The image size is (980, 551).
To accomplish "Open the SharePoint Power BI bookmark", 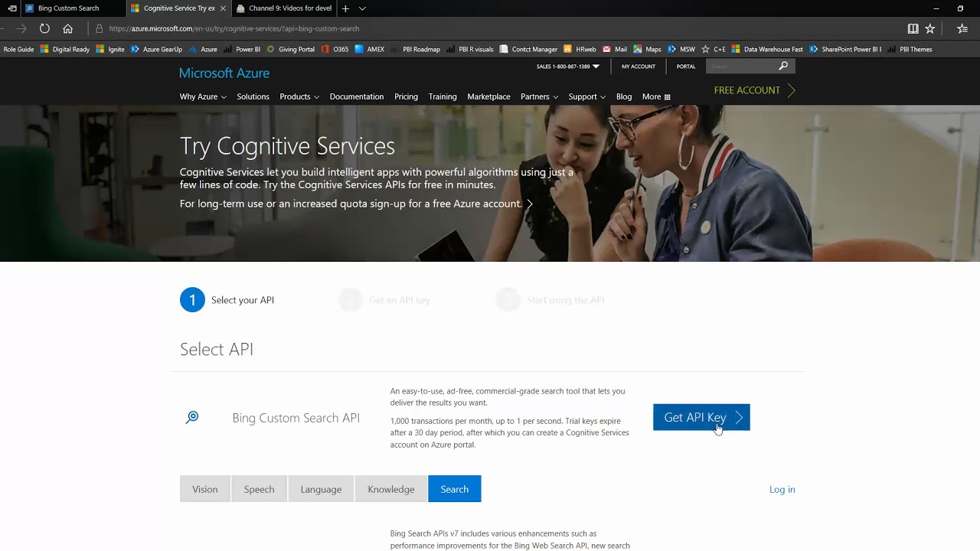I will pos(845,49).
